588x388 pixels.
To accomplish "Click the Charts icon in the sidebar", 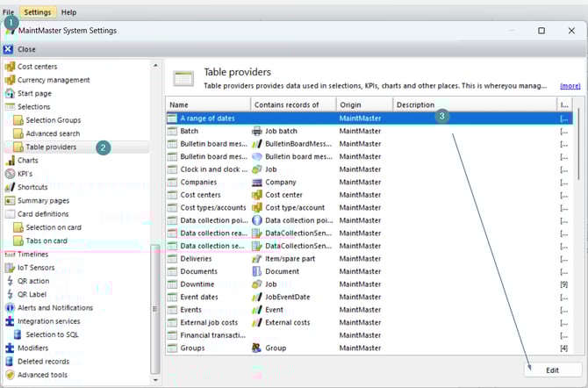I will pos(10,161).
